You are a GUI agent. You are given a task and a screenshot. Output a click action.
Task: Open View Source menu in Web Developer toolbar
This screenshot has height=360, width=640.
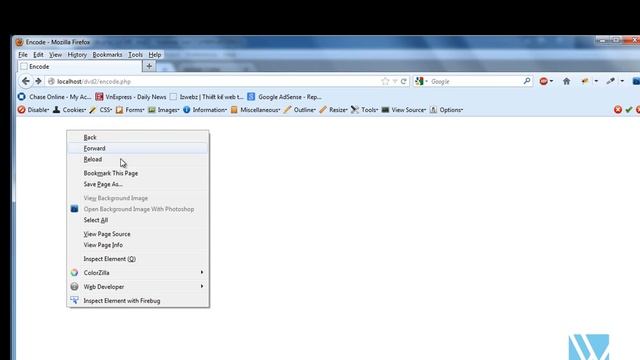coord(404,110)
